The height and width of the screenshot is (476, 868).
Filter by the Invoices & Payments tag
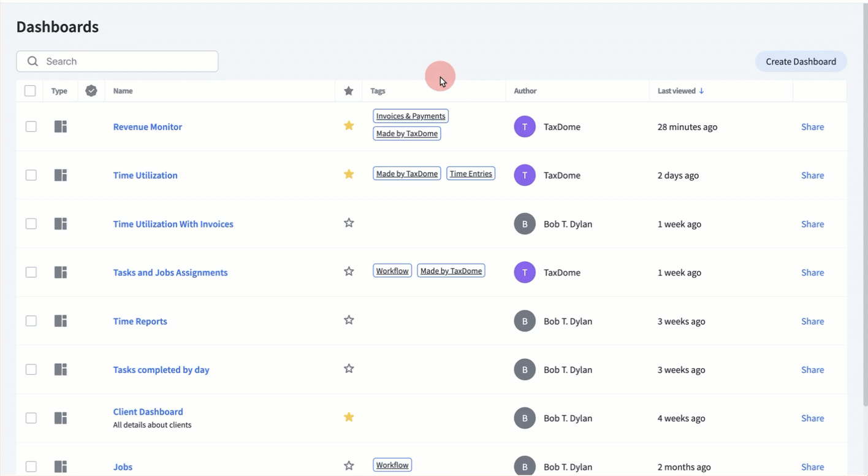pyautogui.click(x=411, y=116)
